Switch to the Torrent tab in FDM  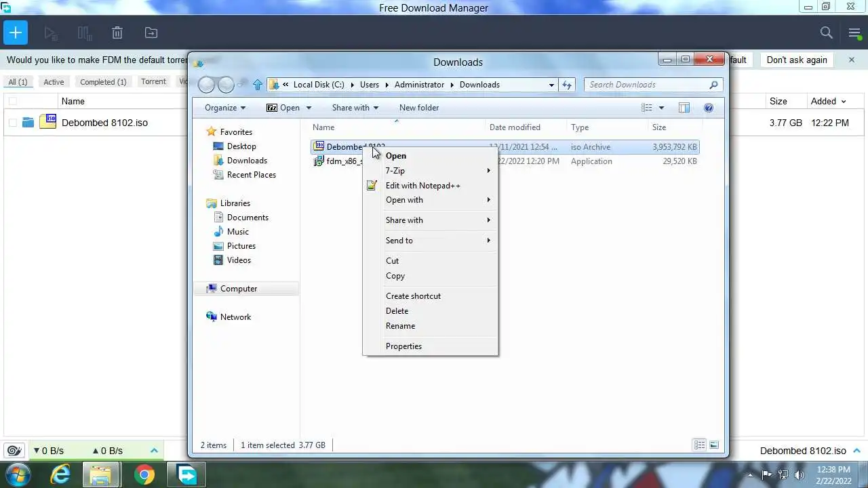tap(153, 81)
